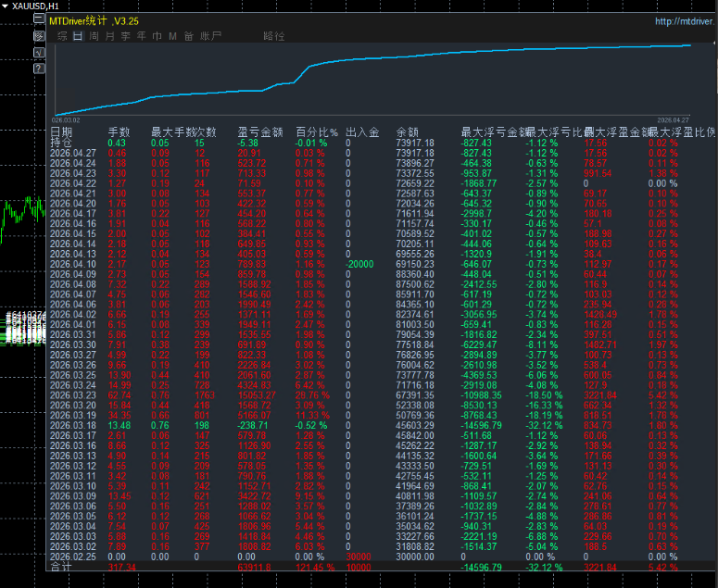
Task: Click trade count 1763
Action: [204, 394]
